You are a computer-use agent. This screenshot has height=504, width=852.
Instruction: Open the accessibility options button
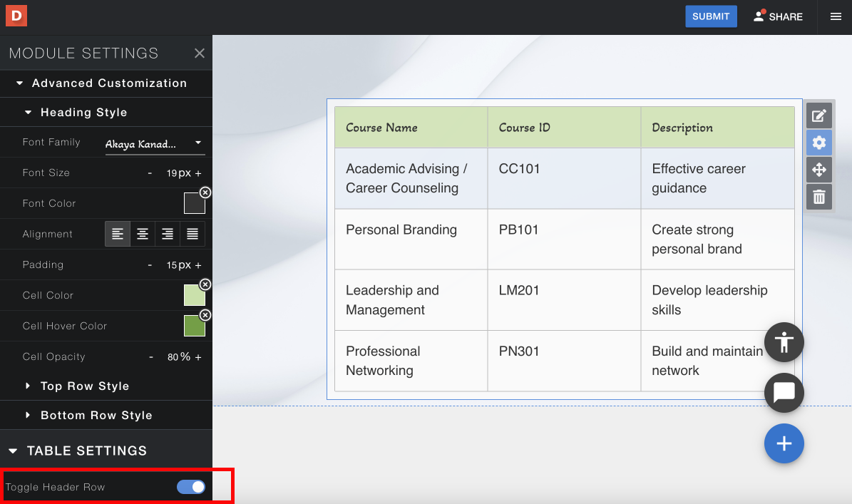coord(784,342)
